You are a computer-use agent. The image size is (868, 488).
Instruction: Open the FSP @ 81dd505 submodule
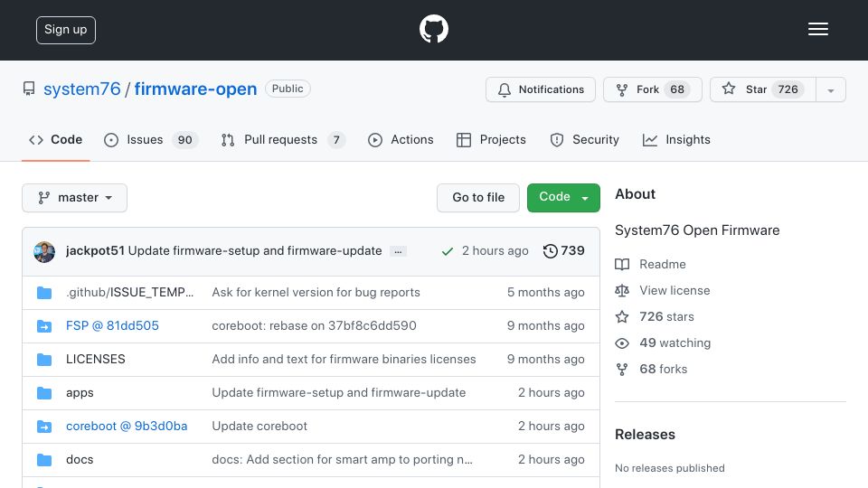112,326
